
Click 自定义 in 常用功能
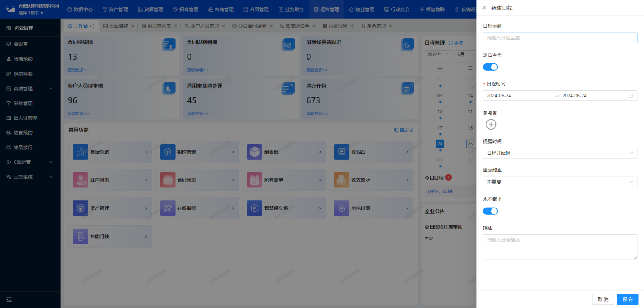click(x=404, y=130)
